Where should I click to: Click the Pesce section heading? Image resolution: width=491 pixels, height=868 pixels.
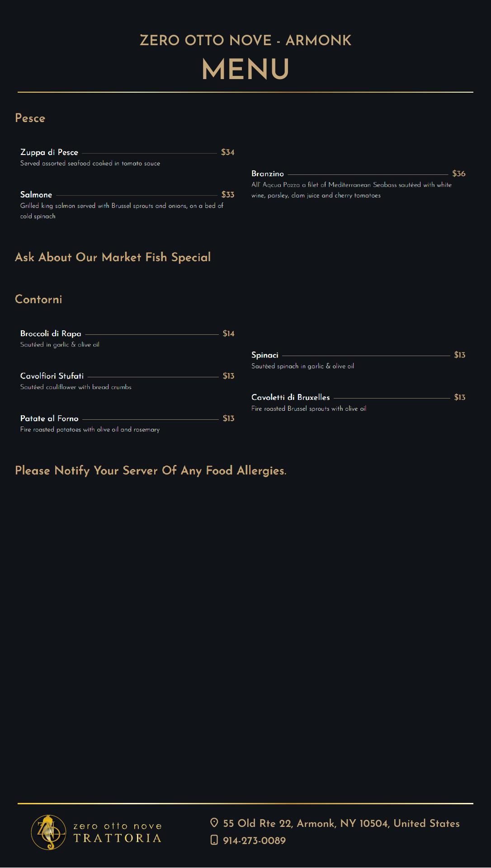(x=30, y=118)
